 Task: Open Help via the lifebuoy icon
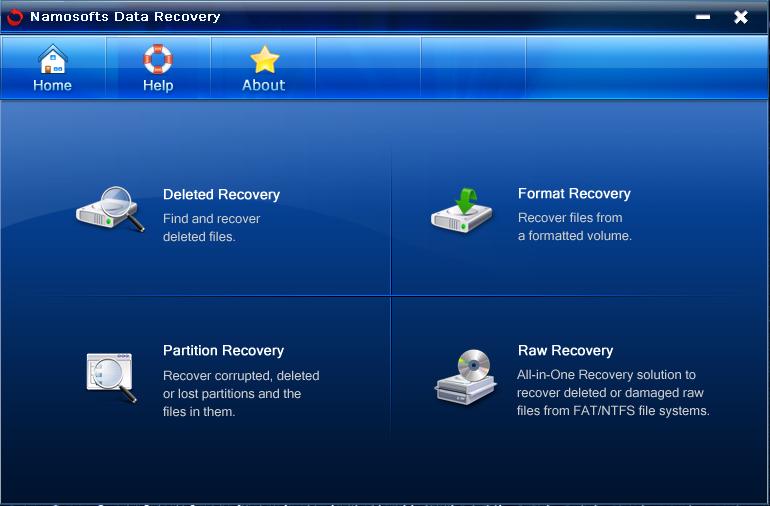[x=158, y=59]
